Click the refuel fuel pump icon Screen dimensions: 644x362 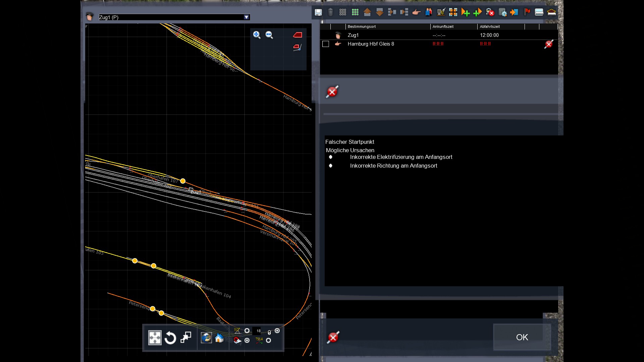pos(441,12)
